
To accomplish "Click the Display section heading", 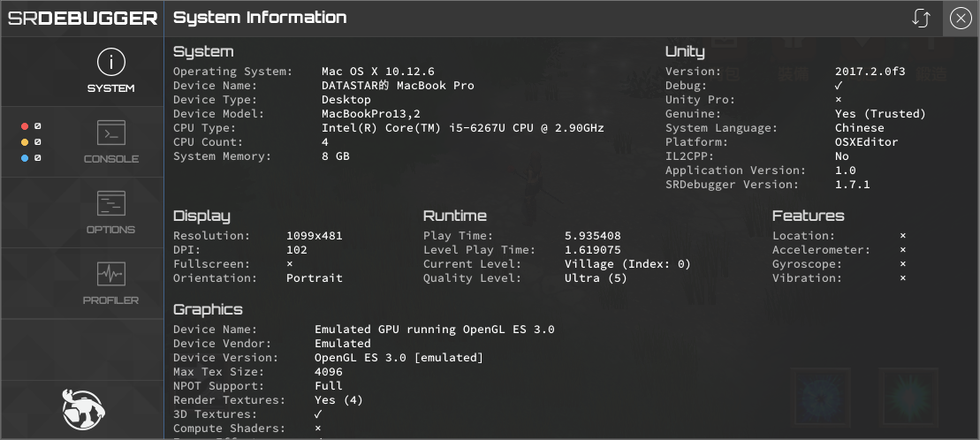I will (x=201, y=216).
